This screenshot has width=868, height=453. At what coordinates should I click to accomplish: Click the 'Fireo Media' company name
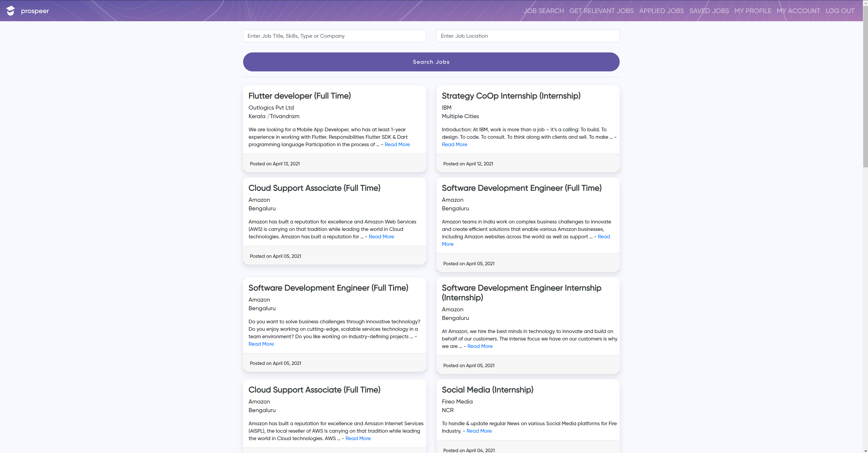[457, 402]
